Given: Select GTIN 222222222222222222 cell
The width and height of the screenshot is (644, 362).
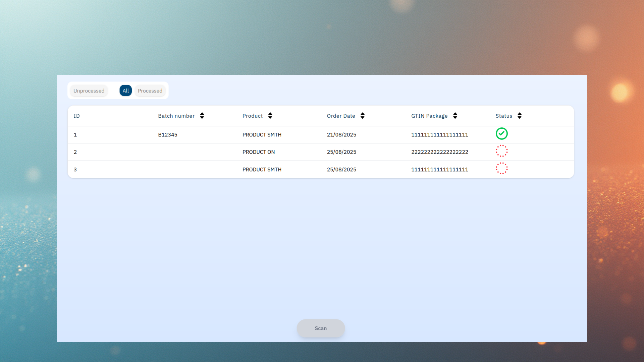Looking at the screenshot, I should [x=439, y=152].
